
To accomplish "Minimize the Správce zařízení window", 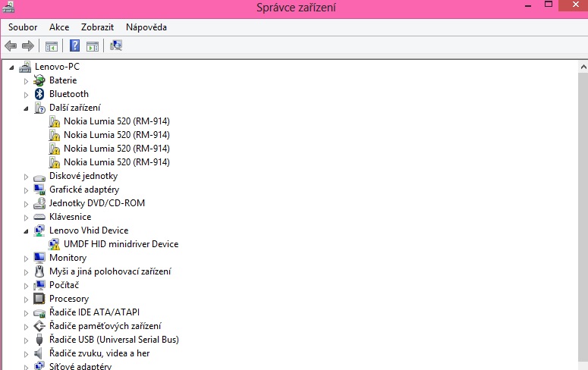I will tap(528, 6).
